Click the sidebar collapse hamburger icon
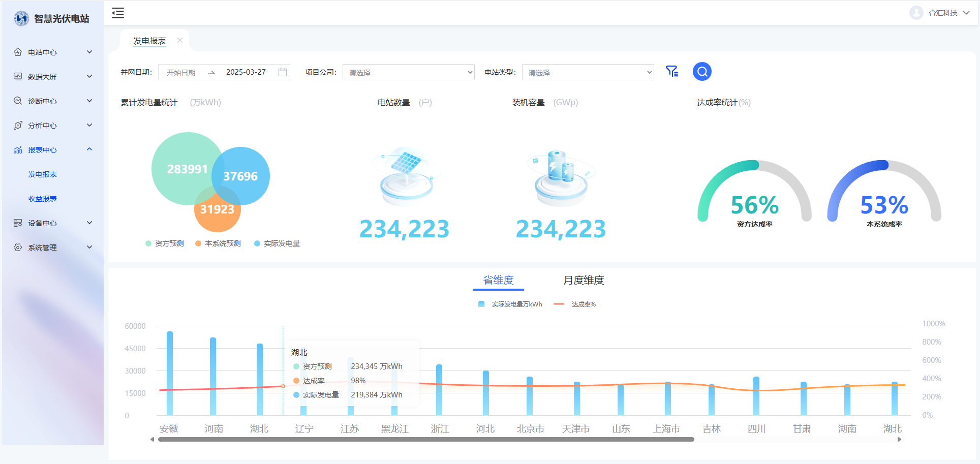This screenshot has height=464, width=980. pos(118,13)
